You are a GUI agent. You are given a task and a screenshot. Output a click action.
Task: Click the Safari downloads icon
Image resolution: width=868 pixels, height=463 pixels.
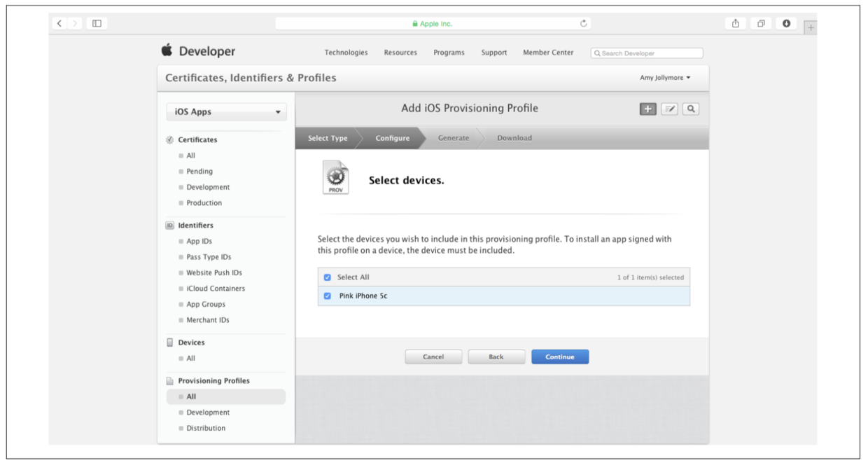[x=786, y=23]
